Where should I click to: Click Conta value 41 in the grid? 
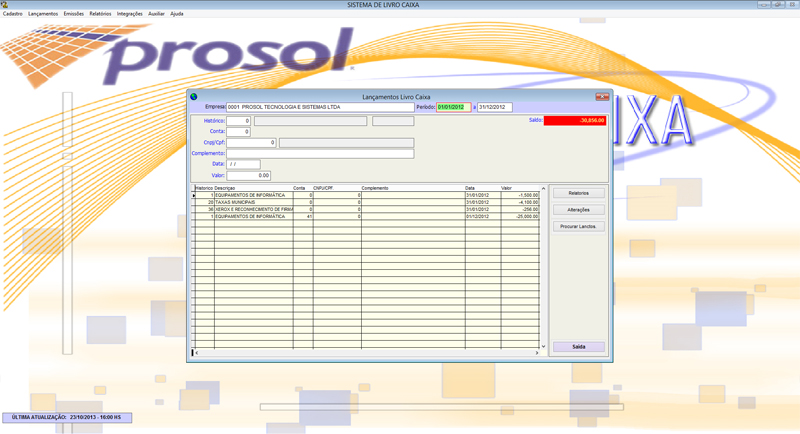click(x=309, y=217)
